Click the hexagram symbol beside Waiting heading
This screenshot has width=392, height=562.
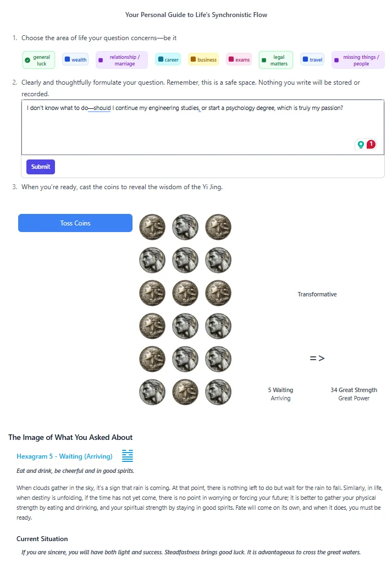pyautogui.click(x=128, y=456)
